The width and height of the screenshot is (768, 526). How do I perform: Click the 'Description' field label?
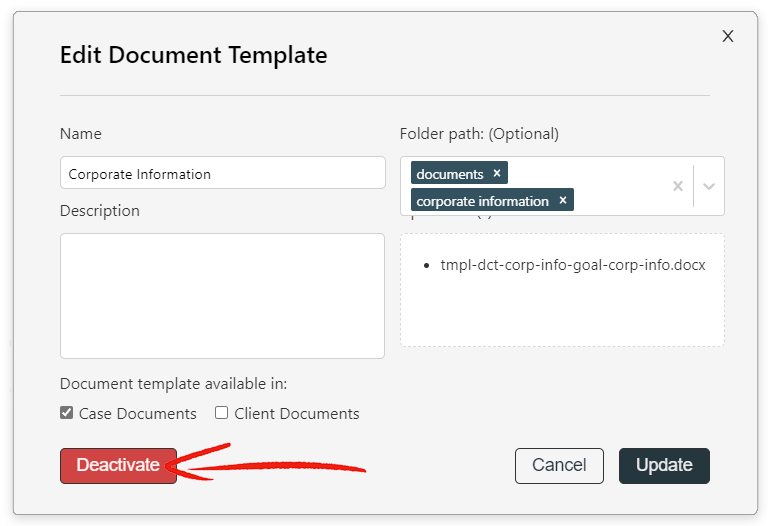(99, 211)
